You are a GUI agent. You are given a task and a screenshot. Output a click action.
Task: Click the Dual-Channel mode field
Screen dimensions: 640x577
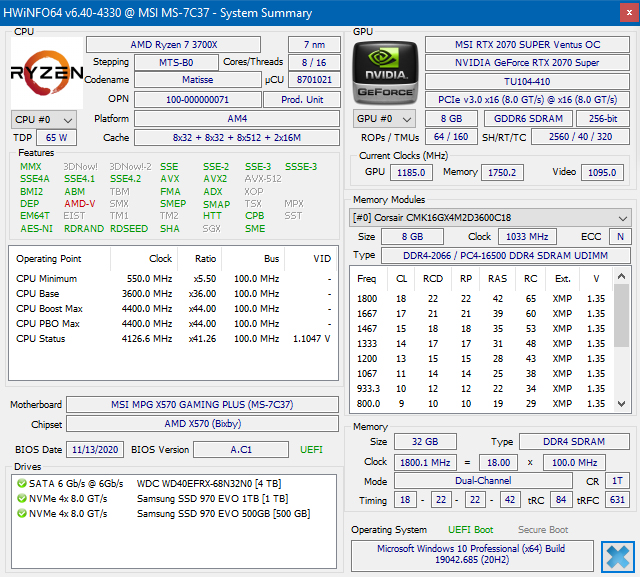point(483,481)
